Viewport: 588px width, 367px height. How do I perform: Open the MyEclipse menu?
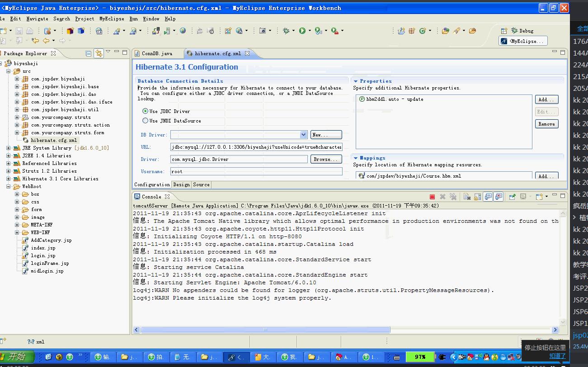tap(112, 19)
